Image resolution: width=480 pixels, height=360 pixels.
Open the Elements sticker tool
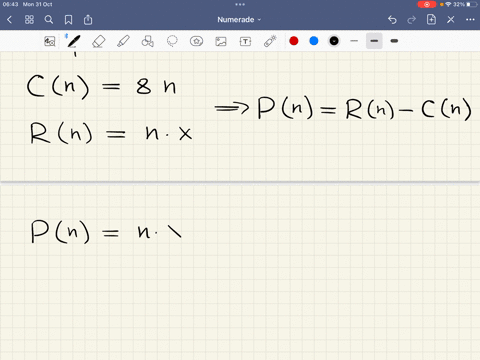click(x=196, y=41)
